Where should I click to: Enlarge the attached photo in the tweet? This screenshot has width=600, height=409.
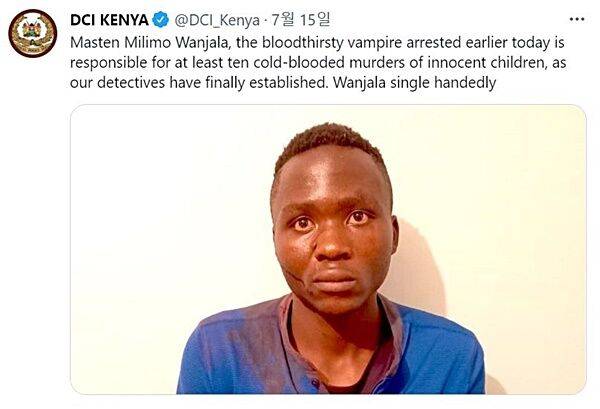pos(328,249)
